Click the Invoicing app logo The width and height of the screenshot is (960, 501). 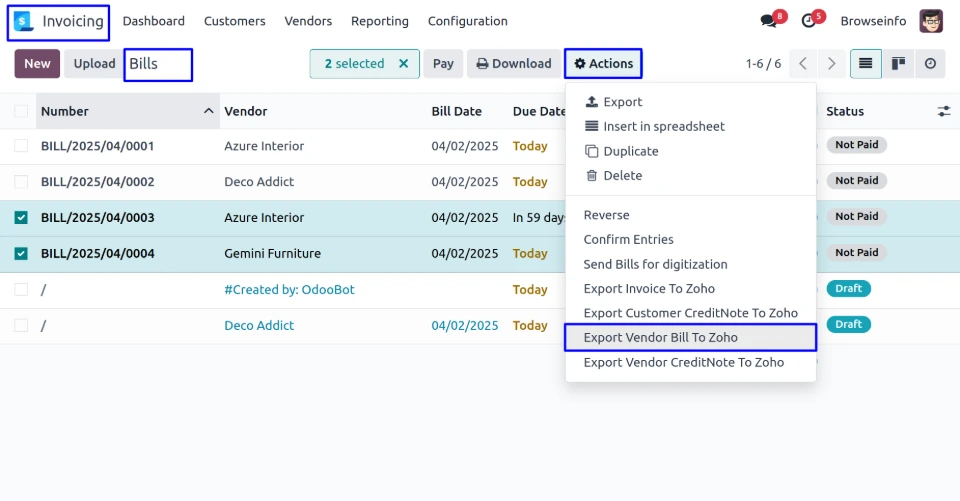[x=23, y=21]
